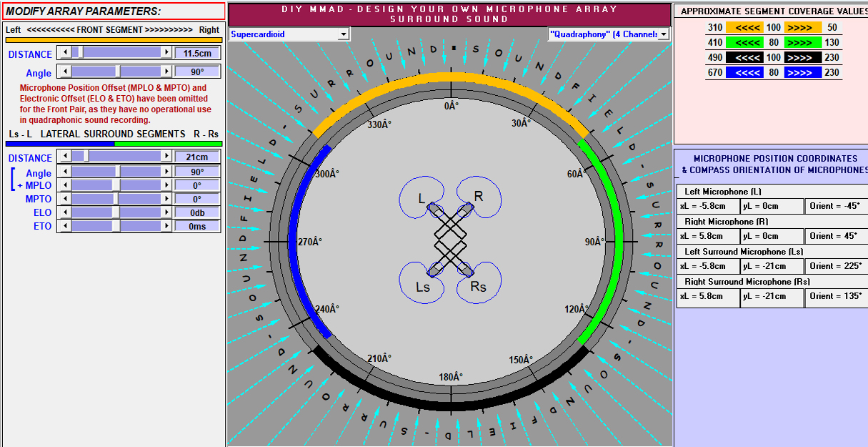Click the right arrow of the ETO slider
Image resolution: width=868 pixels, height=447 pixels.
pos(166,226)
